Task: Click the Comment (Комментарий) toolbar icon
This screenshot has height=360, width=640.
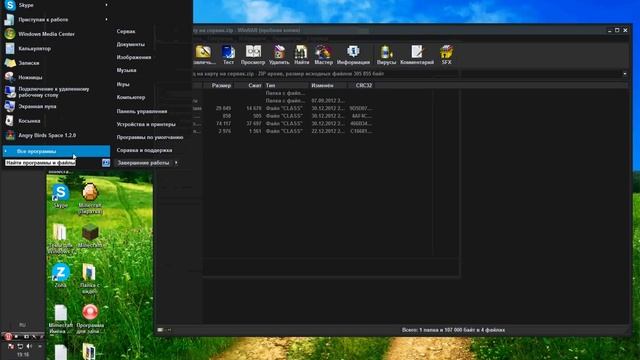Action: [417, 55]
